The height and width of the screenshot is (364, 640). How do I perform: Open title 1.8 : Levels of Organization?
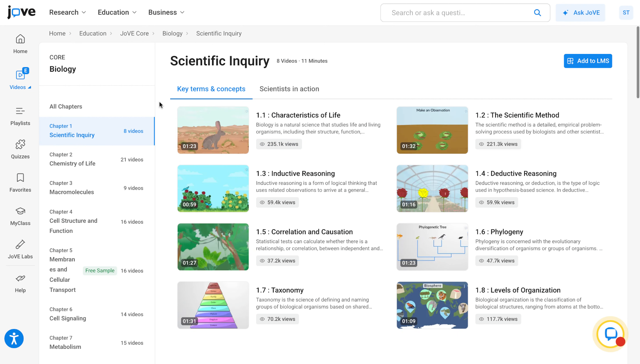518,290
